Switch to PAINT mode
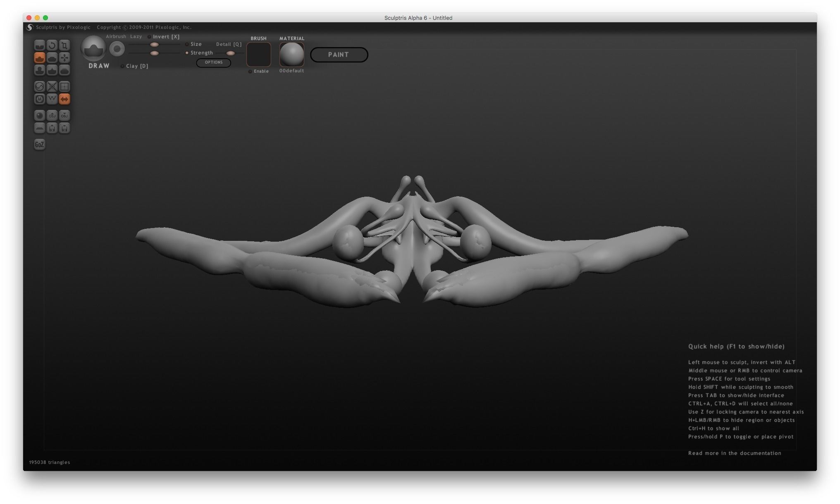840x504 pixels. 339,55
